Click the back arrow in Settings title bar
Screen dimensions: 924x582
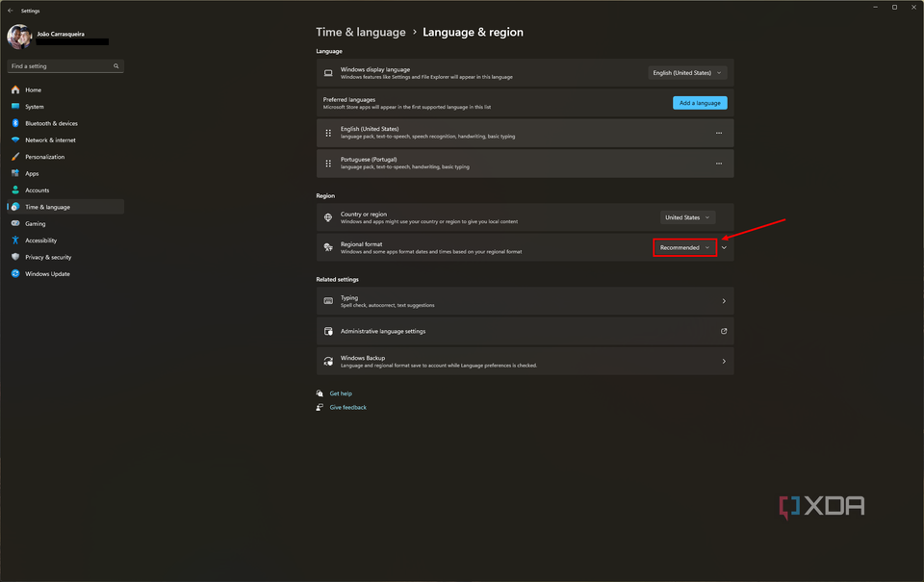tap(10, 11)
